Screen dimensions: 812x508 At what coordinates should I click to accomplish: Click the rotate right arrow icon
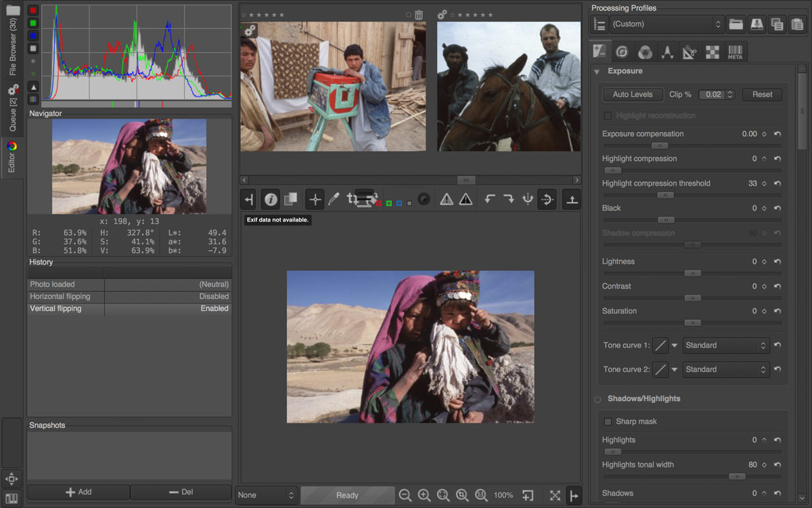click(509, 199)
